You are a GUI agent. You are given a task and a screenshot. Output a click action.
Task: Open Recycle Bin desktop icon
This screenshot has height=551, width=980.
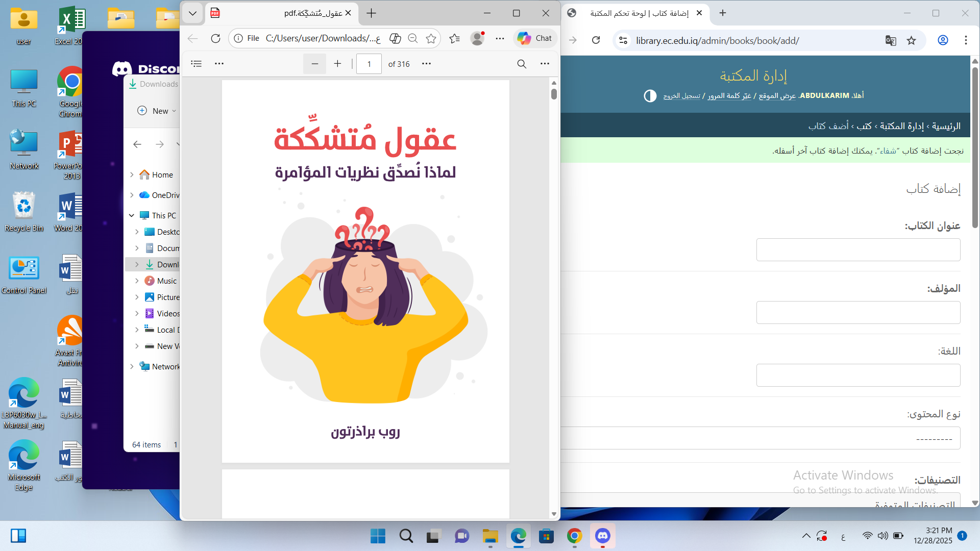24,212
